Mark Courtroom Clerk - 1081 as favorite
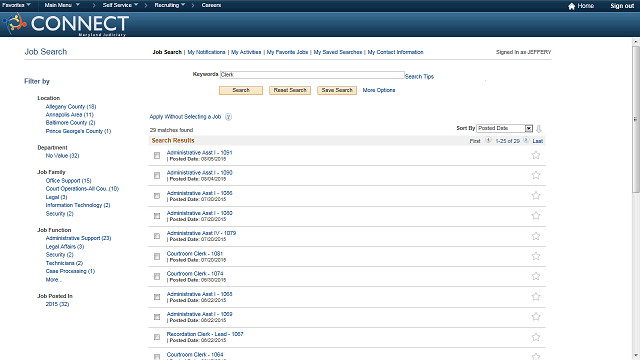 pyautogui.click(x=536, y=256)
